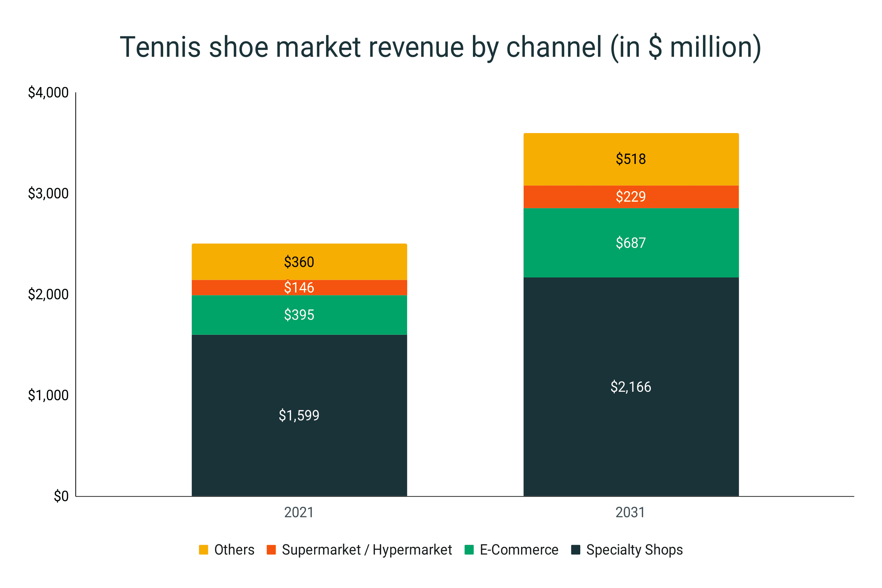882x588 pixels.
Task: Click the chart title about tennis shoe revenue
Action: [441, 48]
